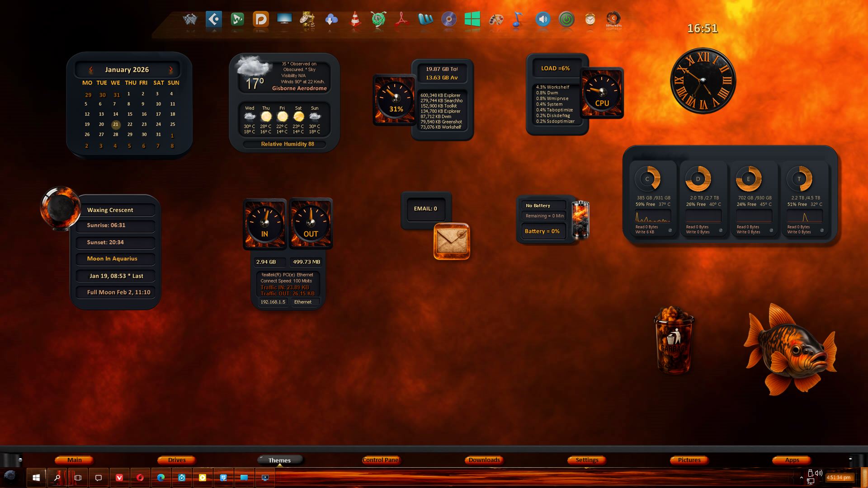Expand hidden system tray icons chevron
Viewport: 868px width, 488px height.
(802, 478)
